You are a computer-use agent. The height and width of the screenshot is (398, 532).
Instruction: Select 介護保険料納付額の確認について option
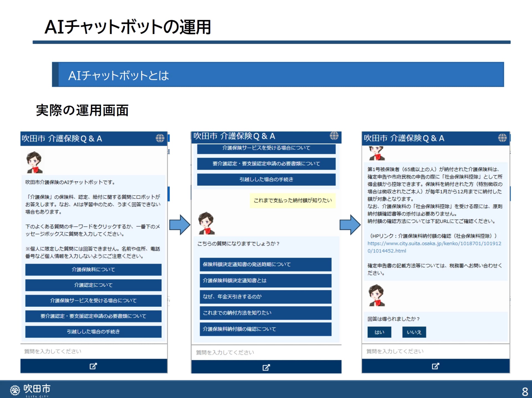(265, 329)
